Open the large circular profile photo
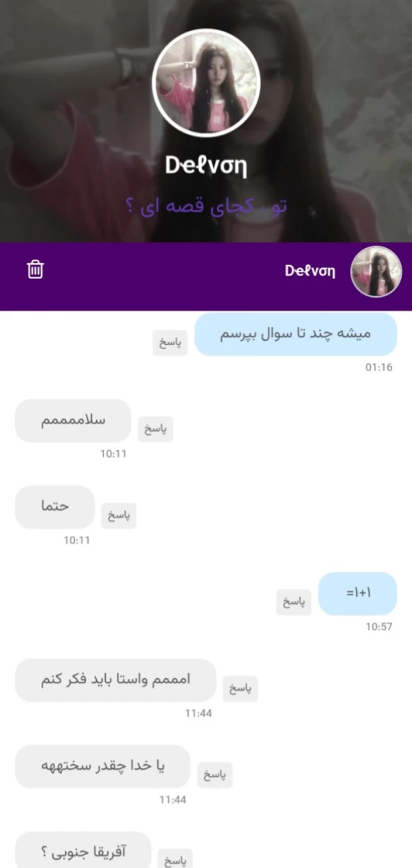This screenshot has width=412, height=868. coord(206,82)
